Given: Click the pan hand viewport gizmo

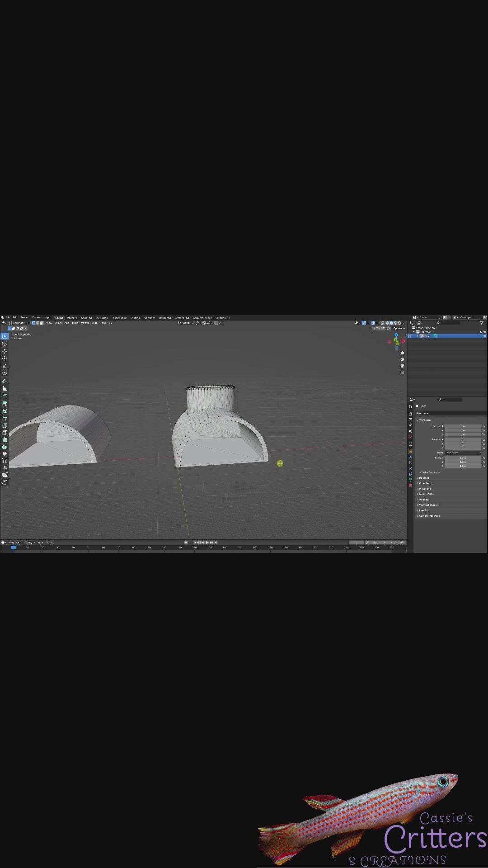Looking at the screenshot, I should [x=402, y=359].
